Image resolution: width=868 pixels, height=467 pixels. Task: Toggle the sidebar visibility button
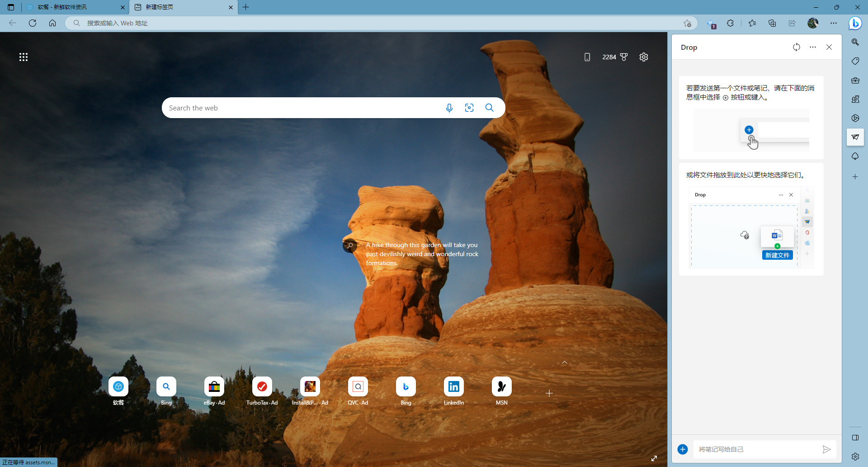click(855, 438)
